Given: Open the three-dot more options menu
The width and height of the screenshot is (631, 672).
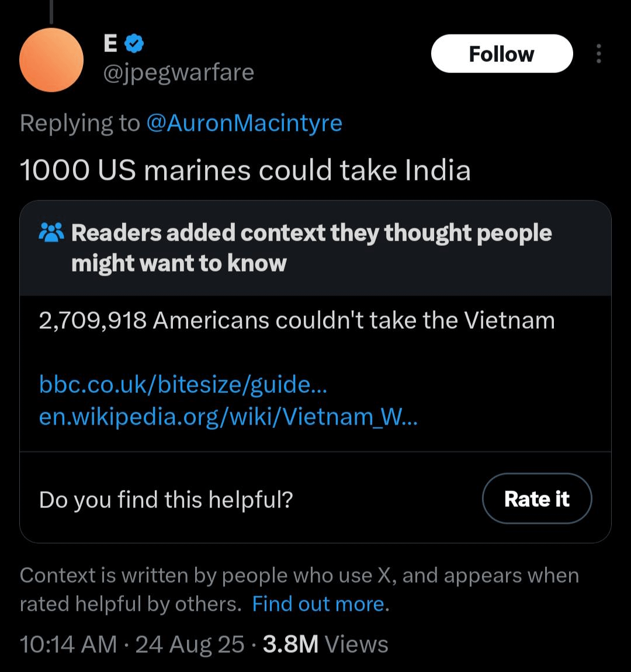Looking at the screenshot, I should click(x=598, y=54).
